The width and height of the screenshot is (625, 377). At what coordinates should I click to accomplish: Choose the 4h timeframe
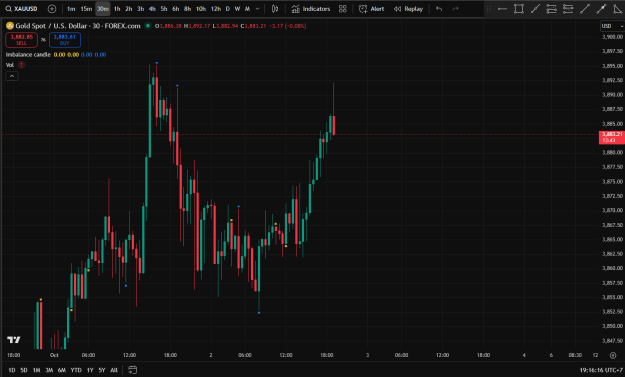coord(152,9)
